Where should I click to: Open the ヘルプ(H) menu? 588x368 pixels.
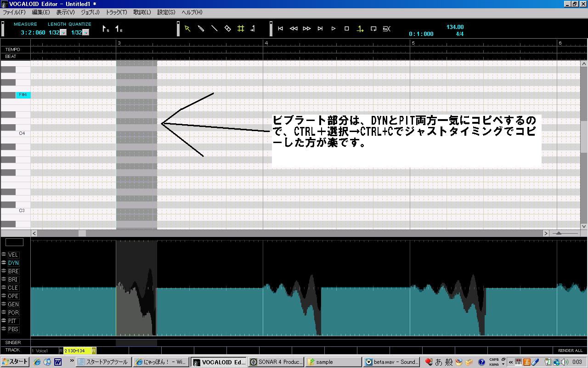click(192, 12)
